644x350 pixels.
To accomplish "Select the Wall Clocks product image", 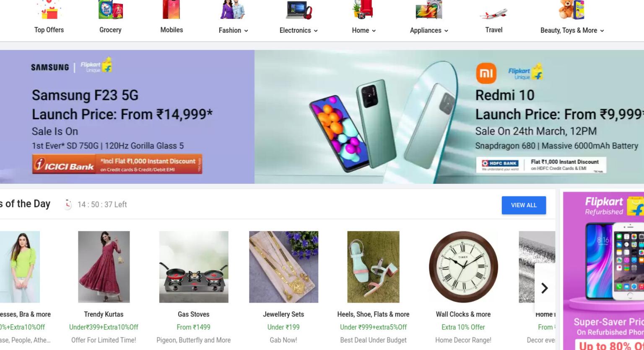I will click(x=463, y=267).
